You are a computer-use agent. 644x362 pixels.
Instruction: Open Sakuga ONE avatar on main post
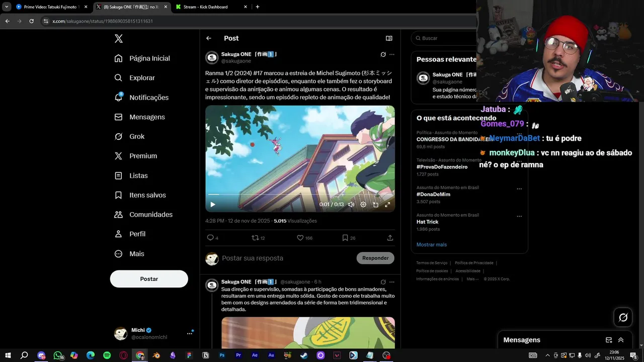(212, 58)
